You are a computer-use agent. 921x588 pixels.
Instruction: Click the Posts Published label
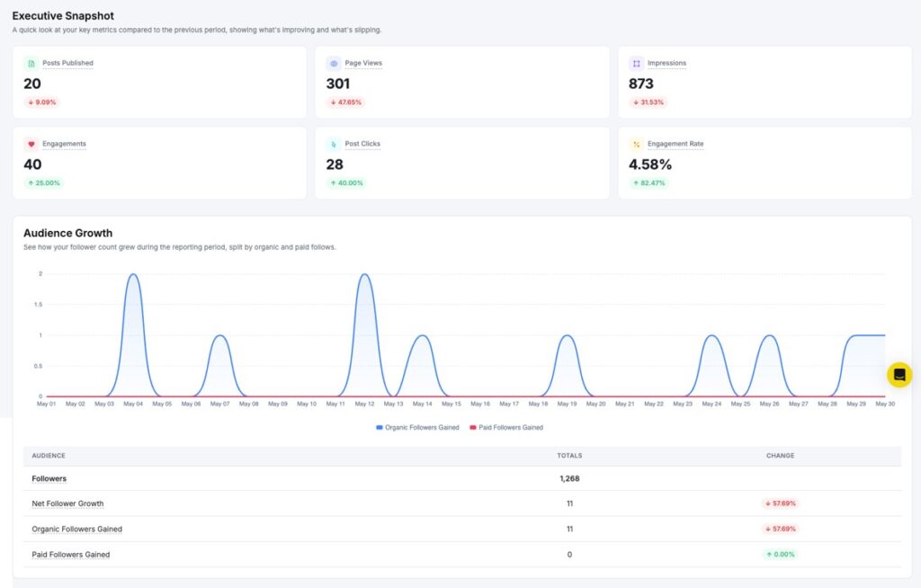(x=67, y=63)
